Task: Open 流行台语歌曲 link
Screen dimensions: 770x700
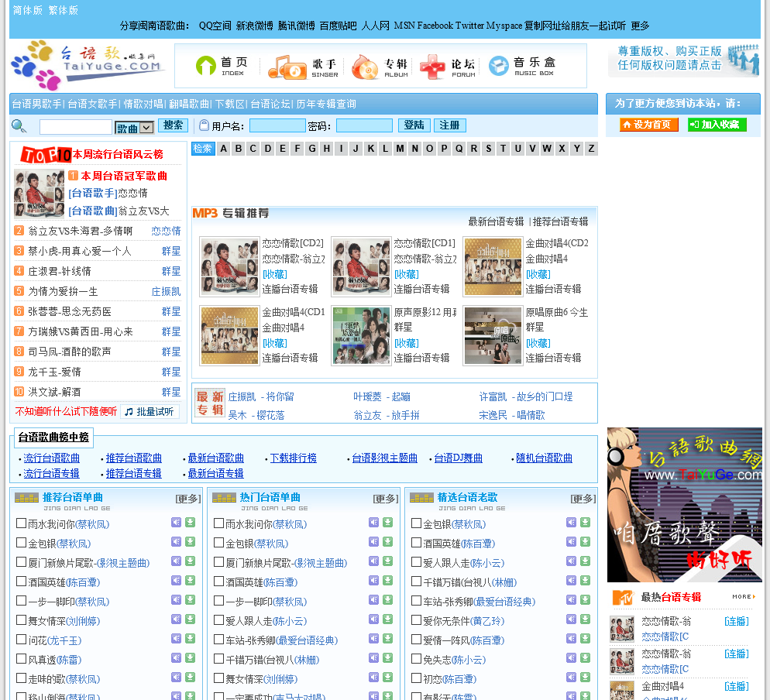Action: (x=52, y=458)
